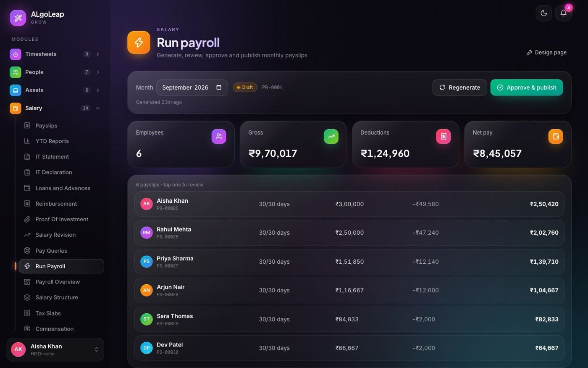Toggle dark mode with the moon icon
This screenshot has width=588, height=368.
coord(543,13)
